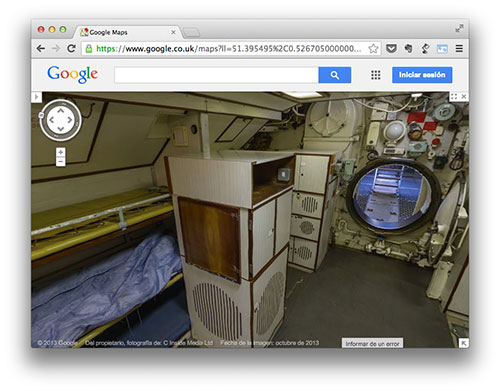Click the Google logo

(x=73, y=74)
